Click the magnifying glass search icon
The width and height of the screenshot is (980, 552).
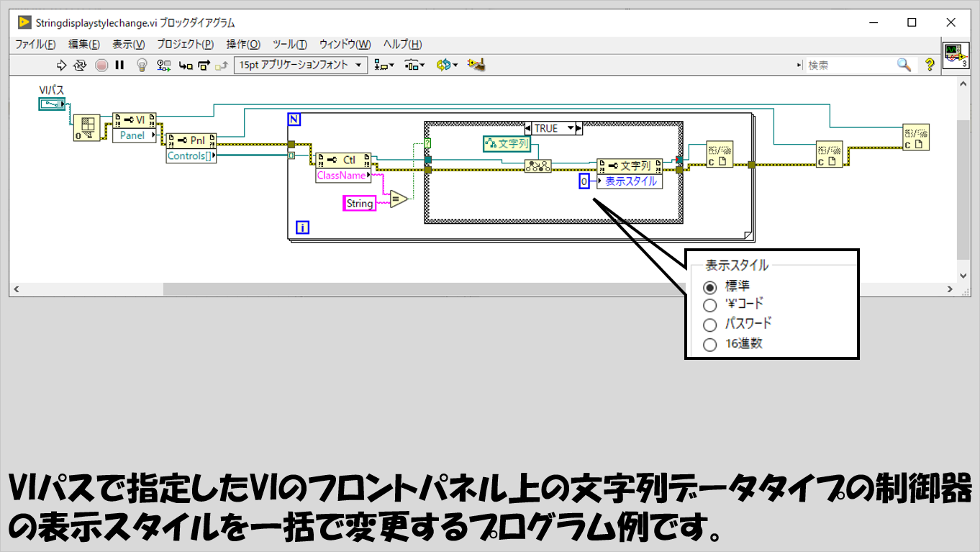[x=904, y=65]
